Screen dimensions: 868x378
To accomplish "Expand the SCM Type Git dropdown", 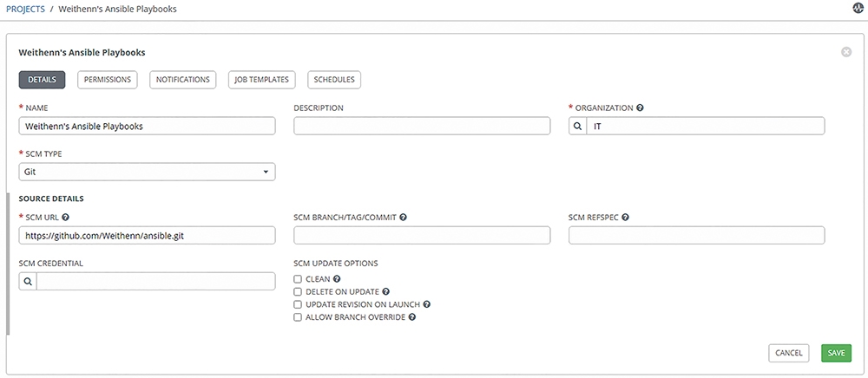I will (147, 172).
